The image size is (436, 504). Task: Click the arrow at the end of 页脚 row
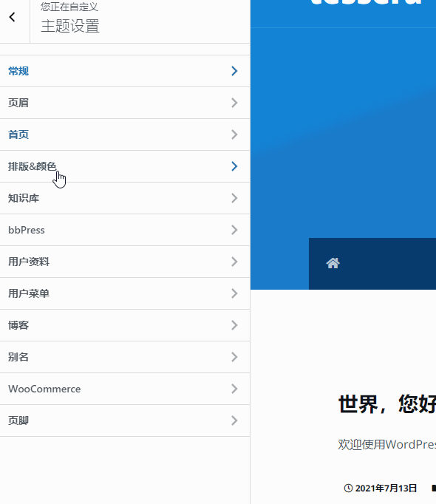[234, 420]
